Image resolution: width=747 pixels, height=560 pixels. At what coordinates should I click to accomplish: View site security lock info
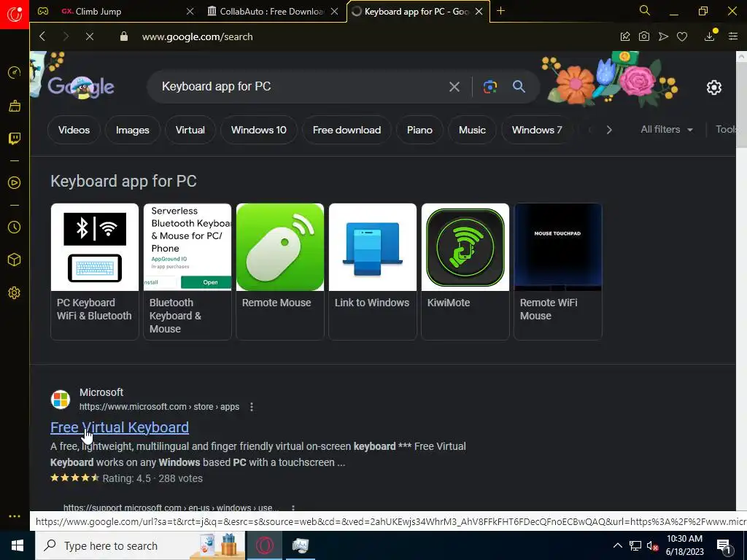124,36
